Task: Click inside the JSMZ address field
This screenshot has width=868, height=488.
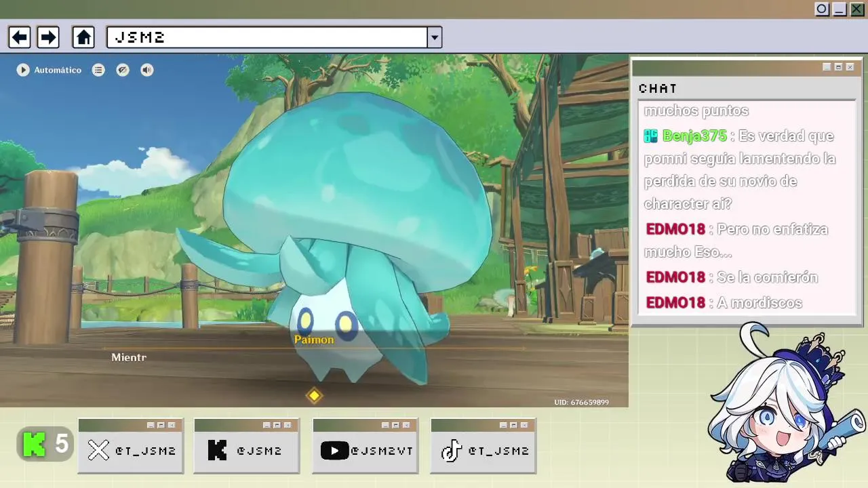Action: (x=267, y=37)
